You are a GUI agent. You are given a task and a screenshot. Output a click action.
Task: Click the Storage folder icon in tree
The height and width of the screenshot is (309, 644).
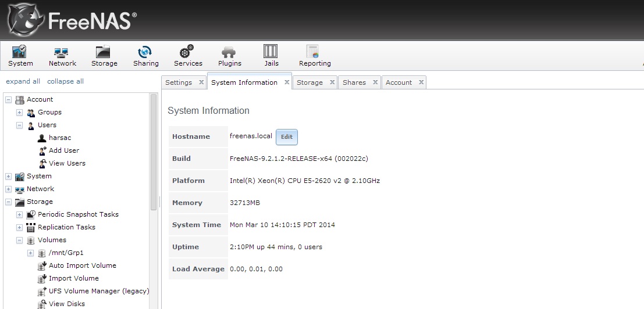pos(20,202)
